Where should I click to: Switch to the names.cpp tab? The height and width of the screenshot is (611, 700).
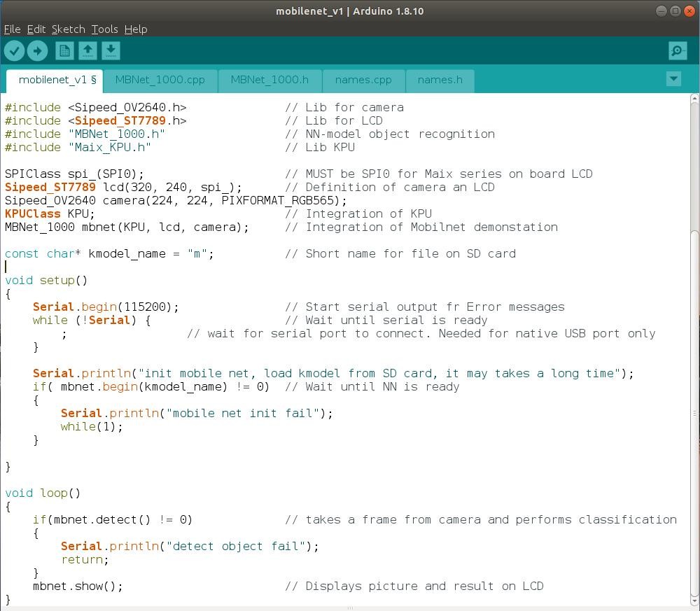pos(363,80)
